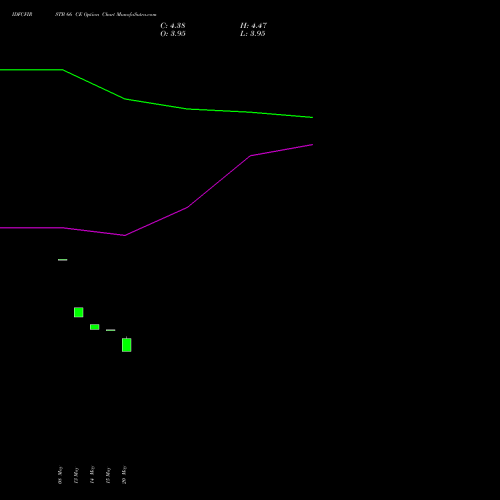Select the large green candlestick above 20 May
Image resolution: width=500 pixels, height=500 pixels.
pyautogui.click(x=127, y=345)
